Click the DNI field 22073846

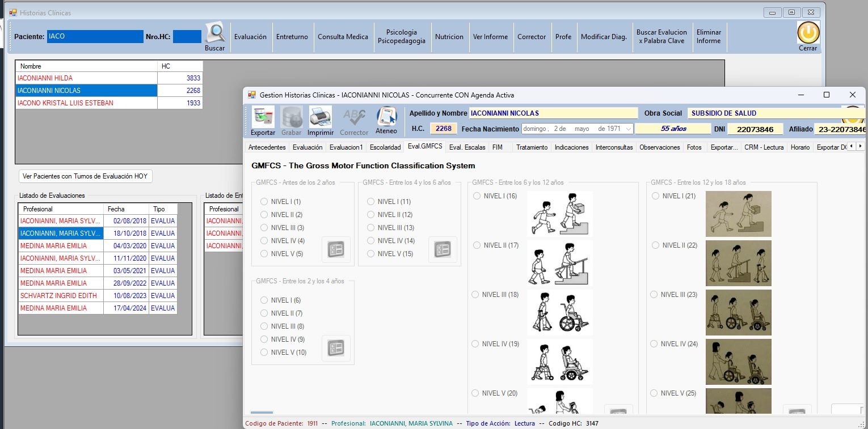point(755,129)
